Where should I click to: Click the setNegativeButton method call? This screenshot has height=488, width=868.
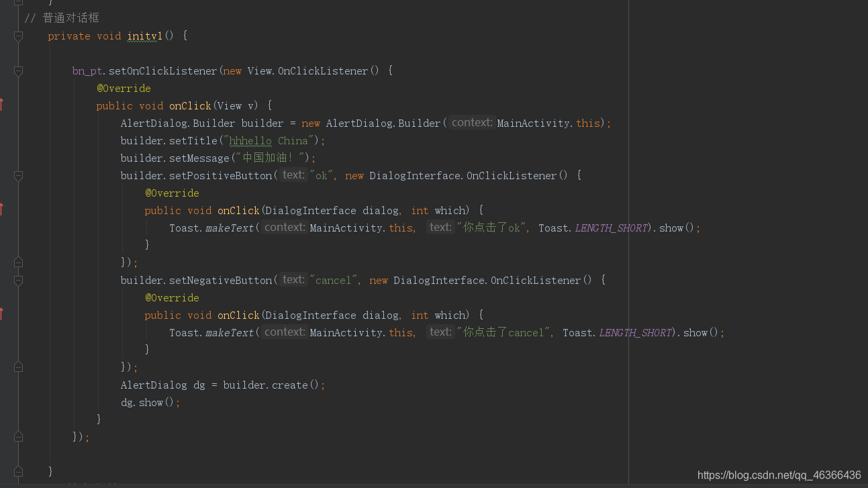click(x=221, y=281)
